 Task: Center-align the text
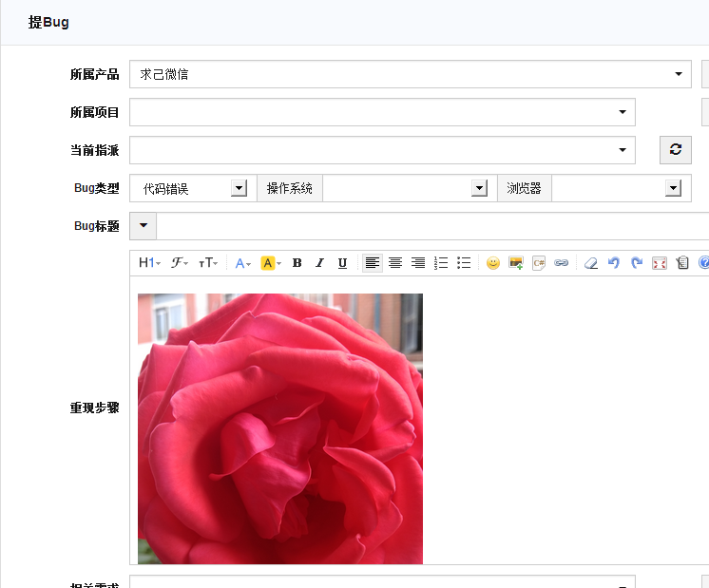[395, 262]
